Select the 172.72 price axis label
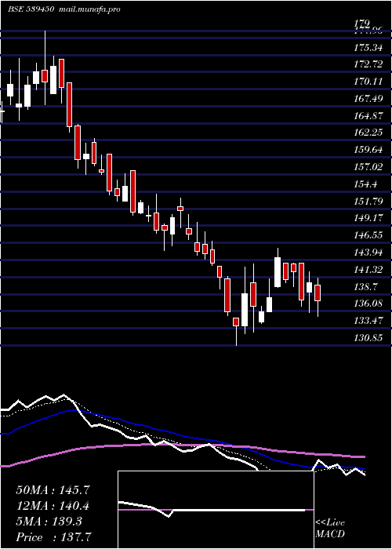This screenshot has height=549, width=392. [368, 65]
